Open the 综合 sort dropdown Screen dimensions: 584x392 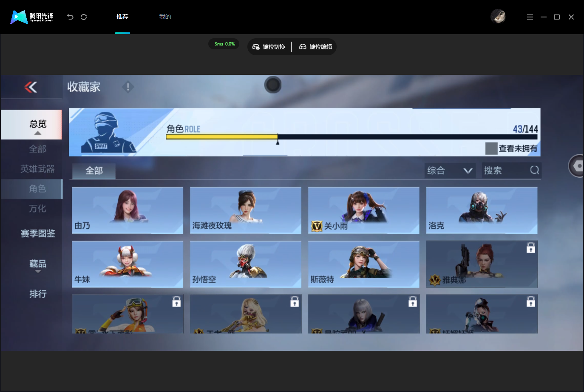pos(450,170)
